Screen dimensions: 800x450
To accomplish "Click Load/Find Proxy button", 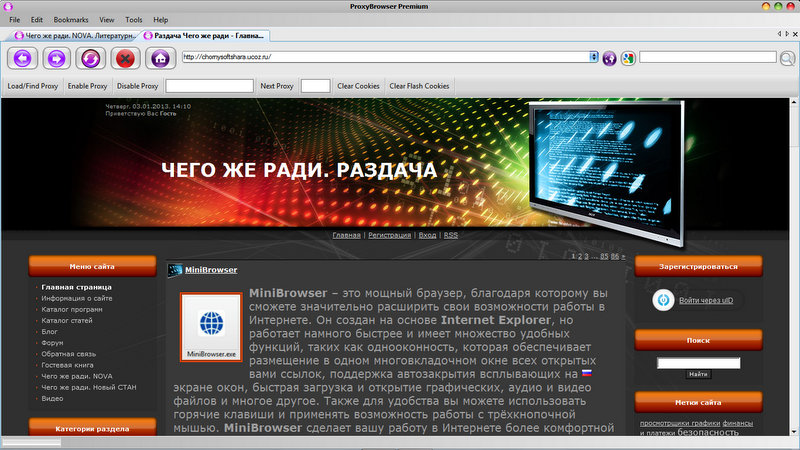I will [x=33, y=86].
